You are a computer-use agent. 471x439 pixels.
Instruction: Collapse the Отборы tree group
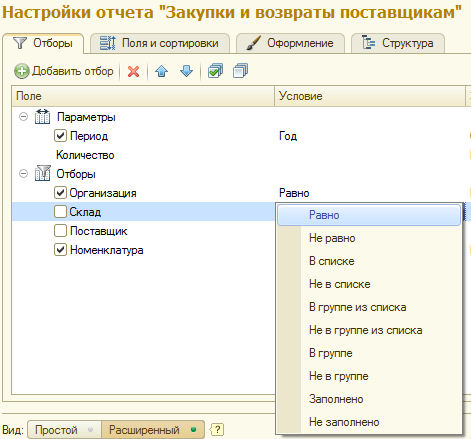(23, 174)
